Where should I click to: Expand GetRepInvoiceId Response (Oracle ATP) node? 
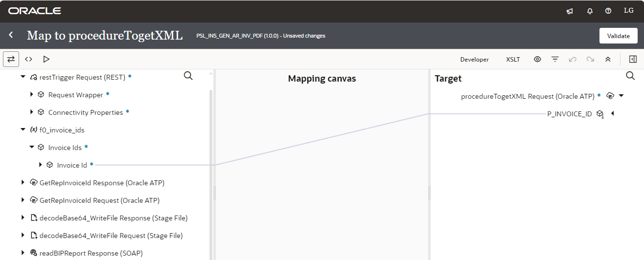coord(23,183)
